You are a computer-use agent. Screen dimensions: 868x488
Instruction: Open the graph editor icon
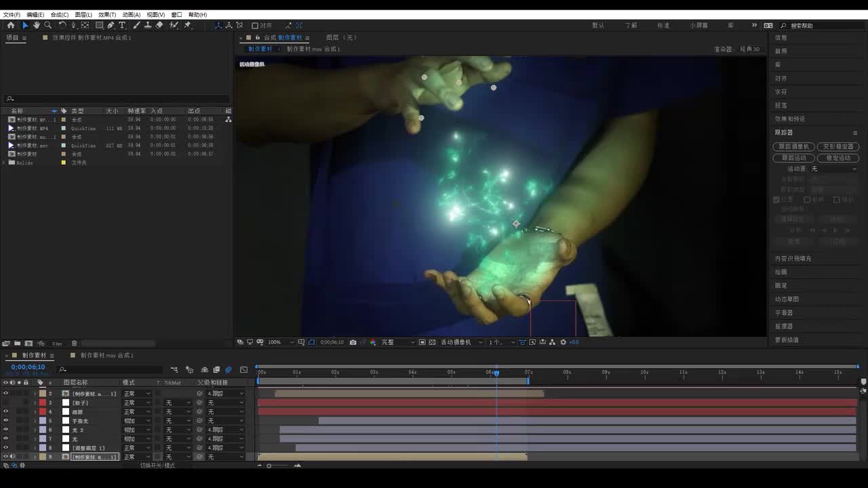coord(244,369)
